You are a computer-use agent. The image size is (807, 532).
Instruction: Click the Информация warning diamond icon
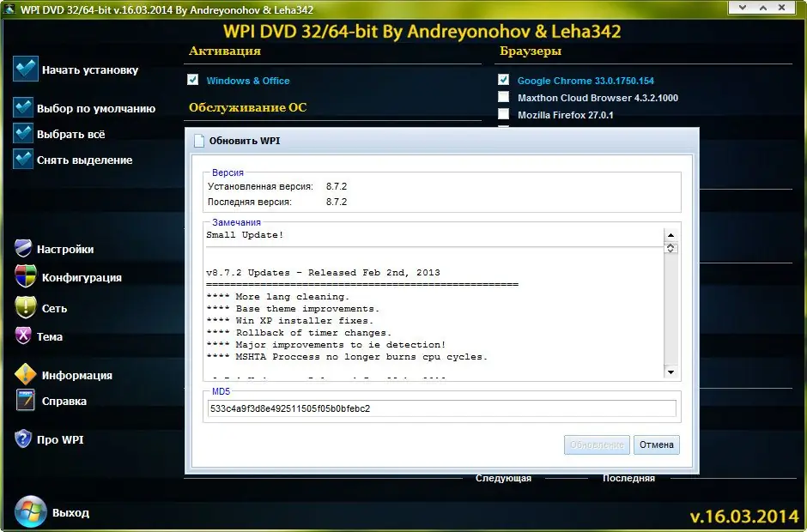[25, 374]
